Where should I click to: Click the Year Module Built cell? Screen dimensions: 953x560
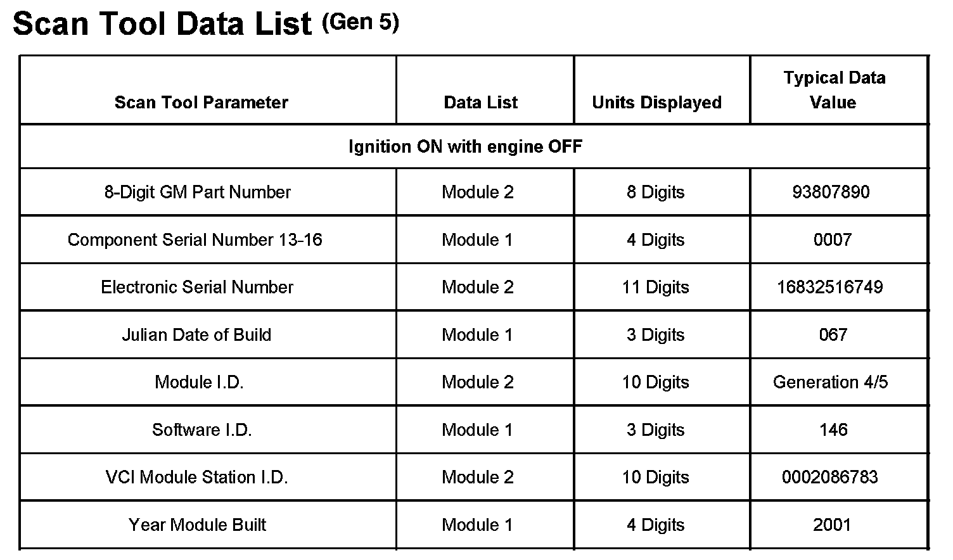(197, 525)
